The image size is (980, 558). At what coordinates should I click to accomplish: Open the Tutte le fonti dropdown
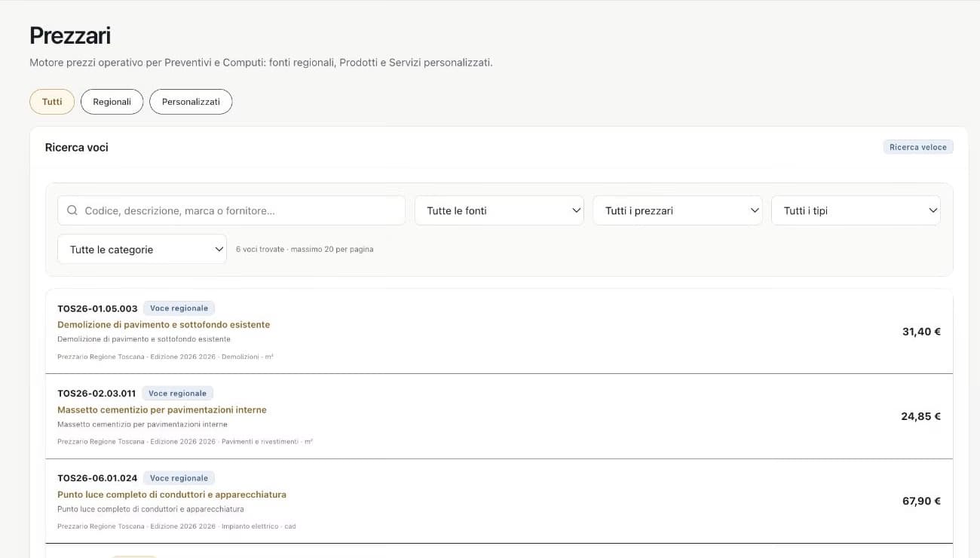point(499,210)
